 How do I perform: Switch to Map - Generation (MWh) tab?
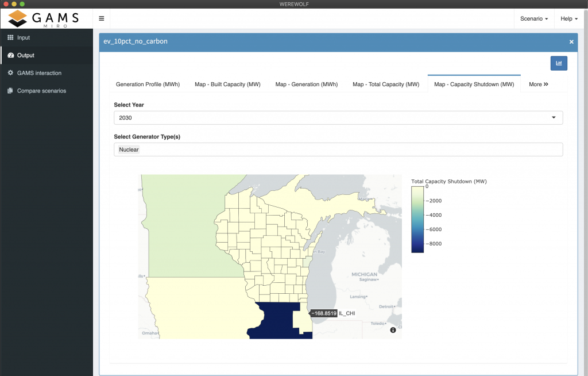pyautogui.click(x=307, y=84)
